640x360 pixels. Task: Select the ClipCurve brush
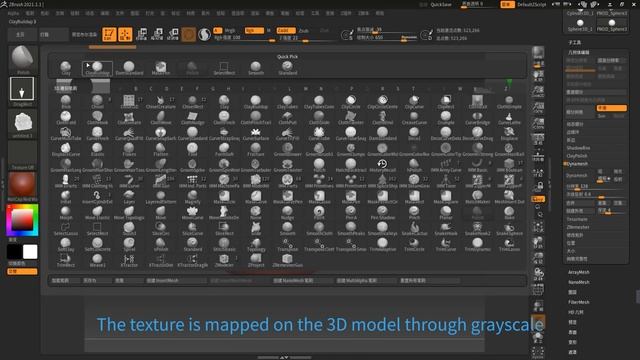click(414, 102)
